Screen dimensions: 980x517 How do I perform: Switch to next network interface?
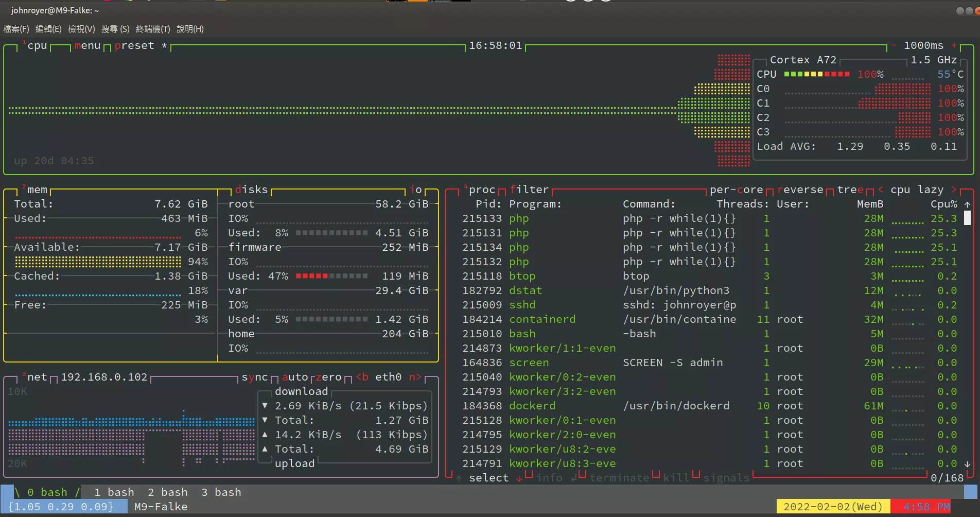415,377
